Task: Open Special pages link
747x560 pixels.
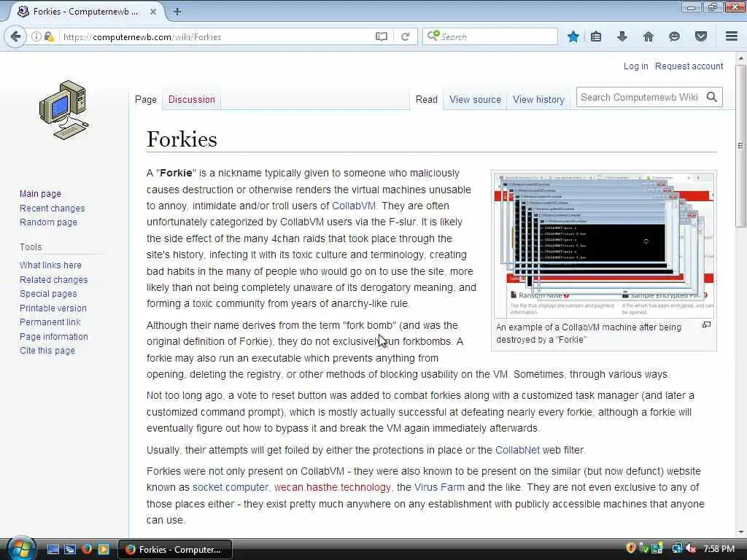Action: [48, 294]
